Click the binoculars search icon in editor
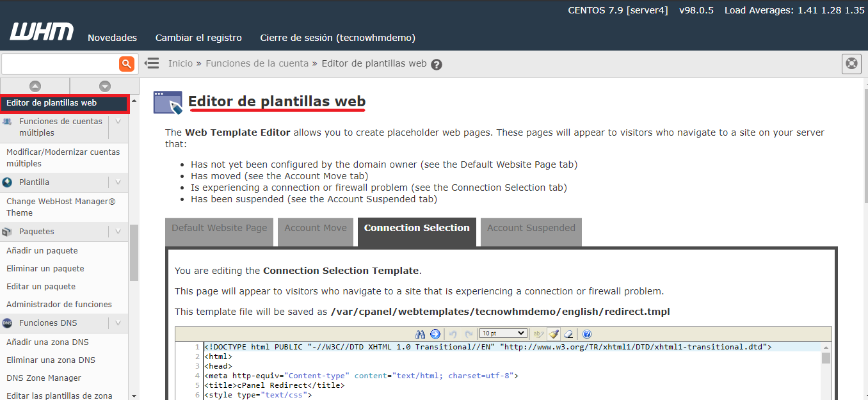Screen dimensions: 868x400 tap(421, 334)
